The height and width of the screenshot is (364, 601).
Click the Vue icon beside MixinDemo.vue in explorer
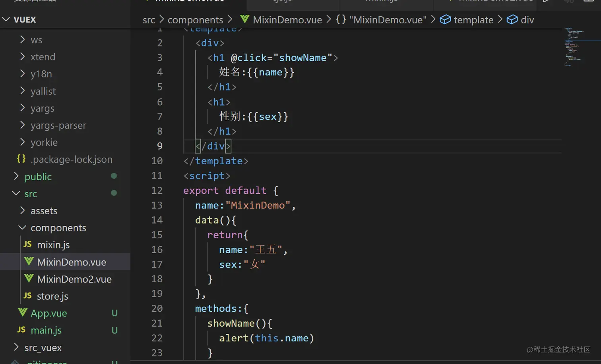pos(29,261)
